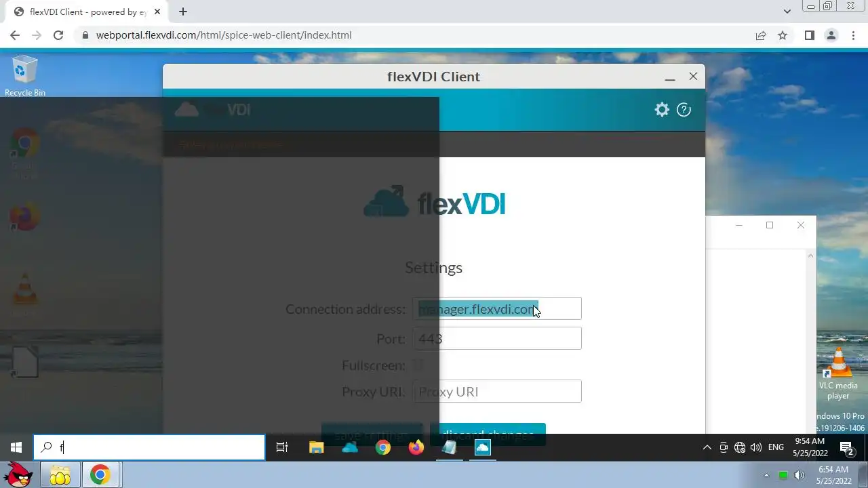Switch to Chrome on the host taskbar
Image resolution: width=868 pixels, height=488 pixels.
pos(100,475)
